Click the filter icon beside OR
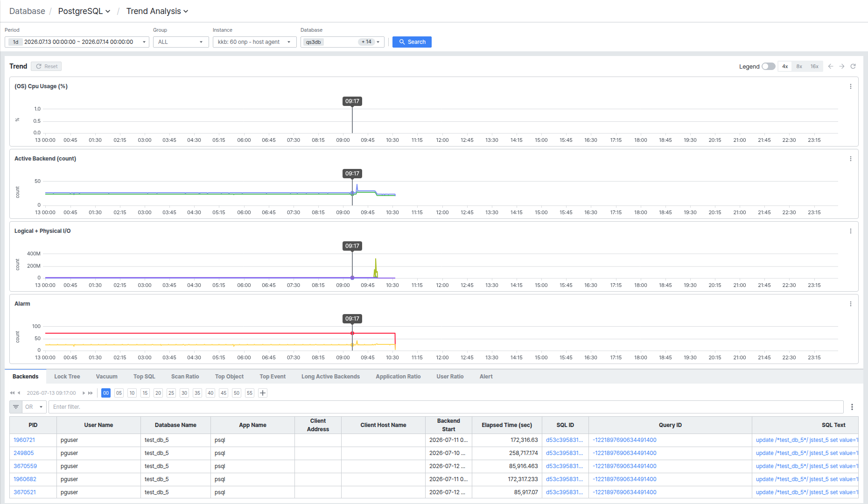Viewport: 868px width, 504px height. tap(16, 407)
